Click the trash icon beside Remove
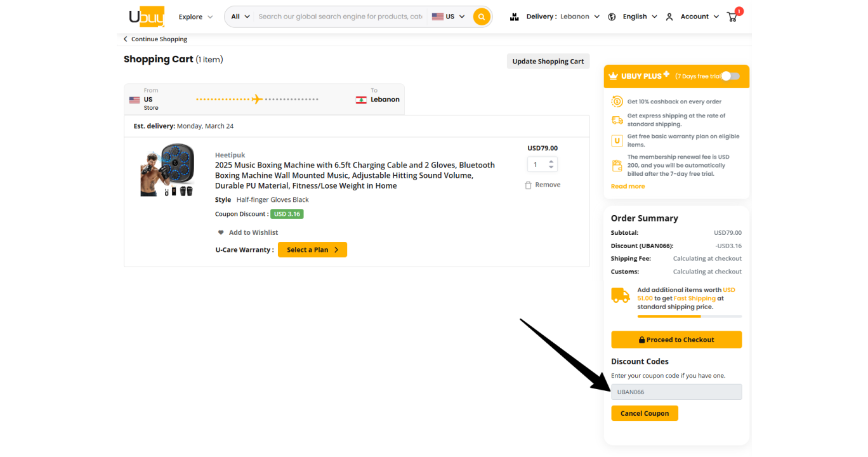The height and width of the screenshot is (457, 868). click(x=528, y=185)
